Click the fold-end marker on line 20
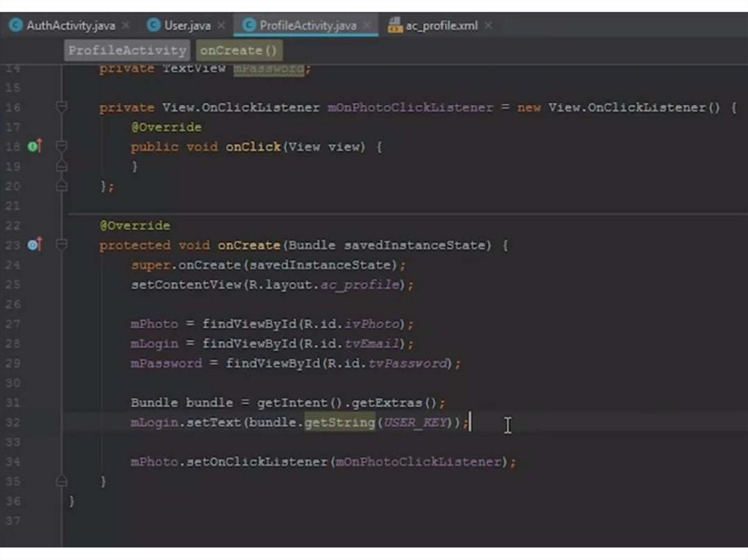The image size is (748, 560). tap(61, 185)
